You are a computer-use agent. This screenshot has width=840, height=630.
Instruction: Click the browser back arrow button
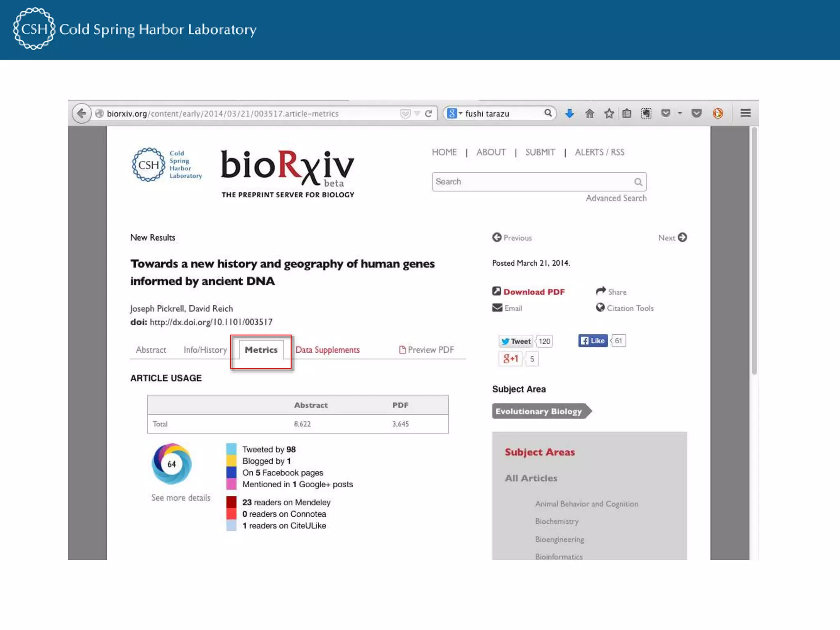(81, 113)
